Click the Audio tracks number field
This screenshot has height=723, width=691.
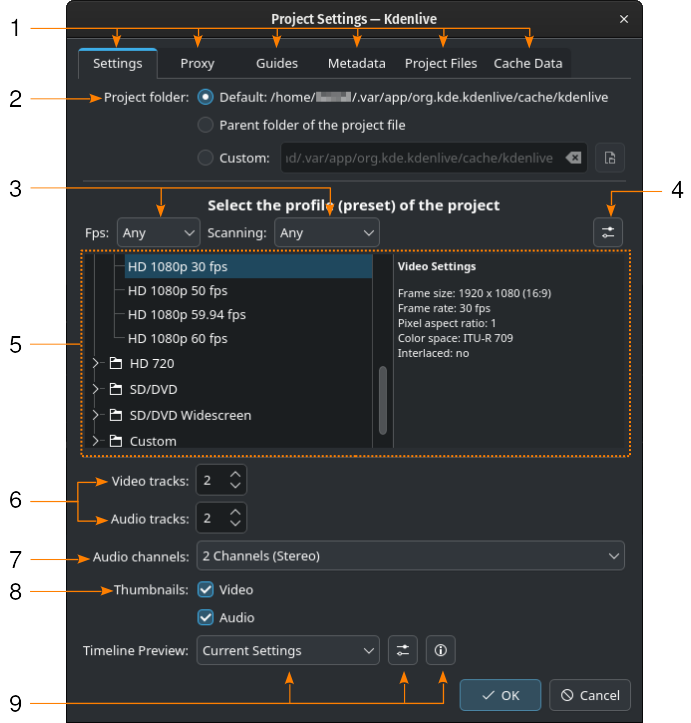(221, 518)
